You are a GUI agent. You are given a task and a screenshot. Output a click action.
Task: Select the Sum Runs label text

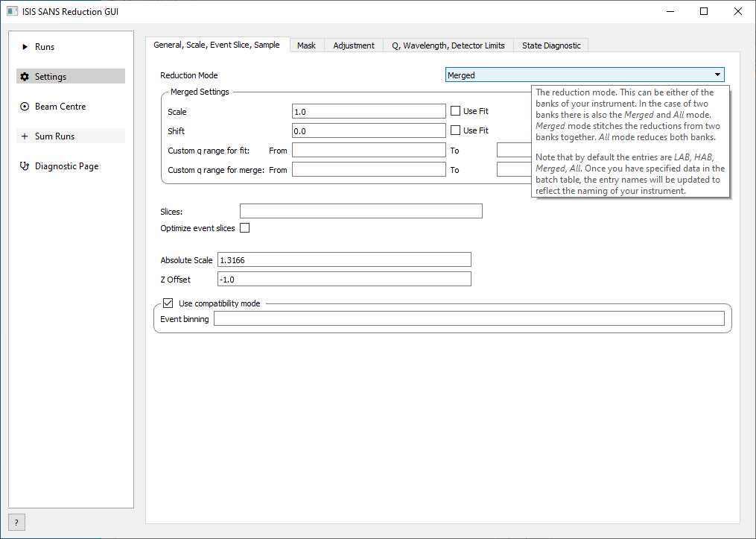pos(54,136)
